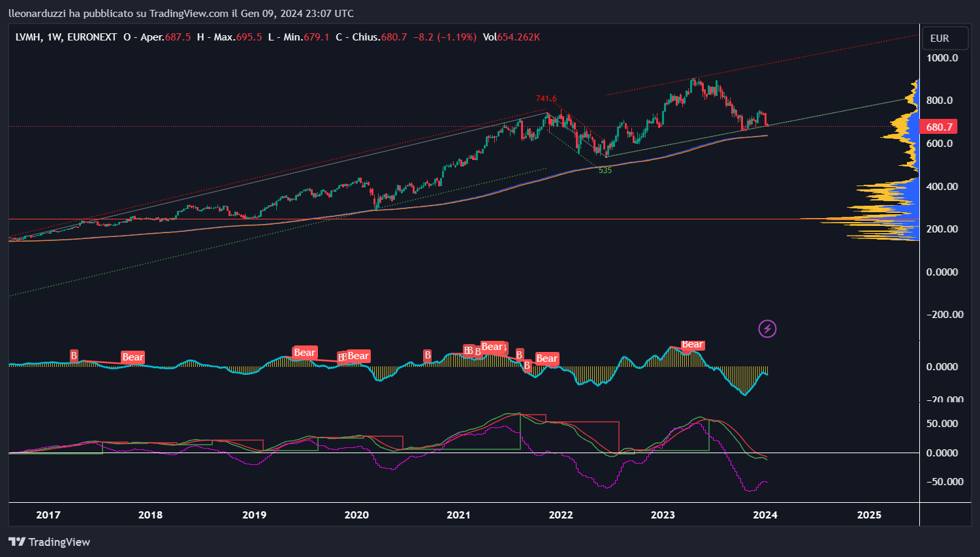Click the −200.00 price scale label
The width and height of the screenshot is (980, 557).
[945, 314]
